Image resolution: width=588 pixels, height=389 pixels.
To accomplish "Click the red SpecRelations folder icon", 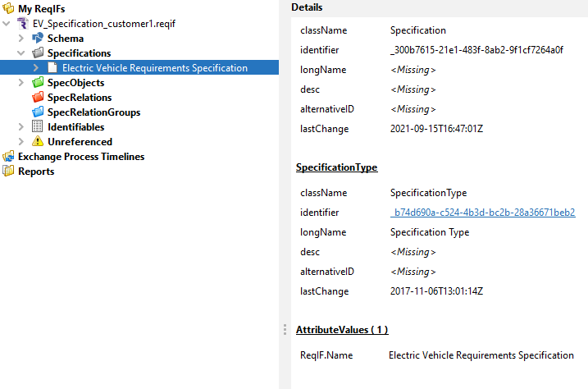I will pos(38,98).
